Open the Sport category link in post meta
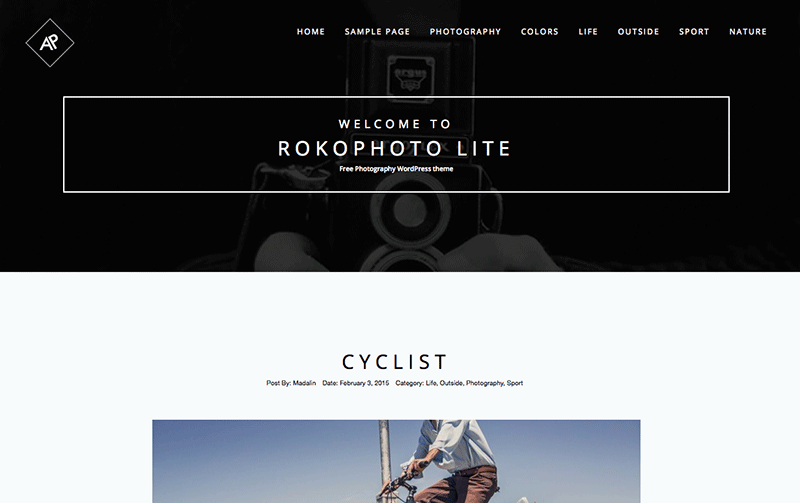800x503 pixels. [x=515, y=383]
